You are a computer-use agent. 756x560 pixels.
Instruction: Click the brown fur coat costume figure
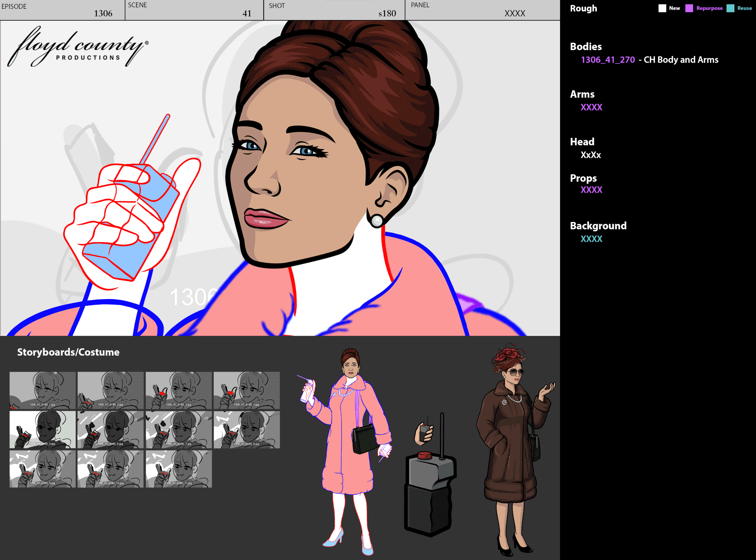coord(516,449)
